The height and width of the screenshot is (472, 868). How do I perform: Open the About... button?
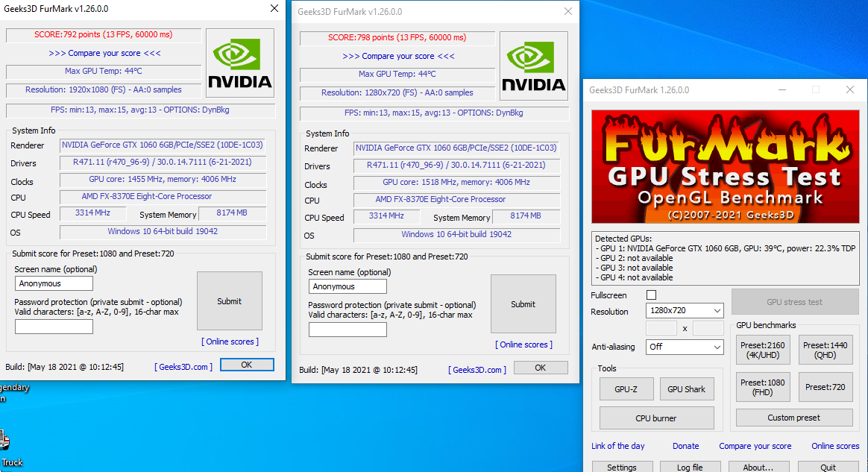[758, 468]
